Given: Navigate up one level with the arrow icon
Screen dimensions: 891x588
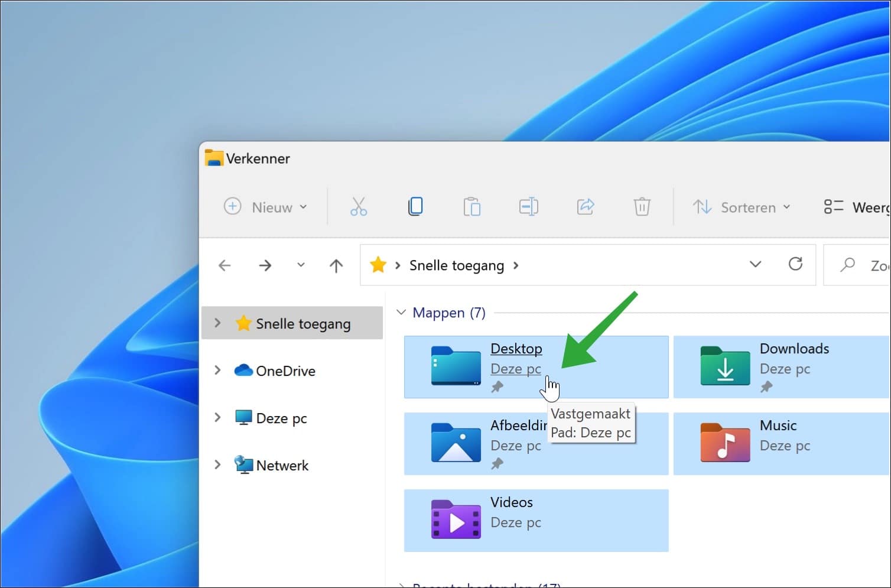Looking at the screenshot, I should (x=336, y=265).
